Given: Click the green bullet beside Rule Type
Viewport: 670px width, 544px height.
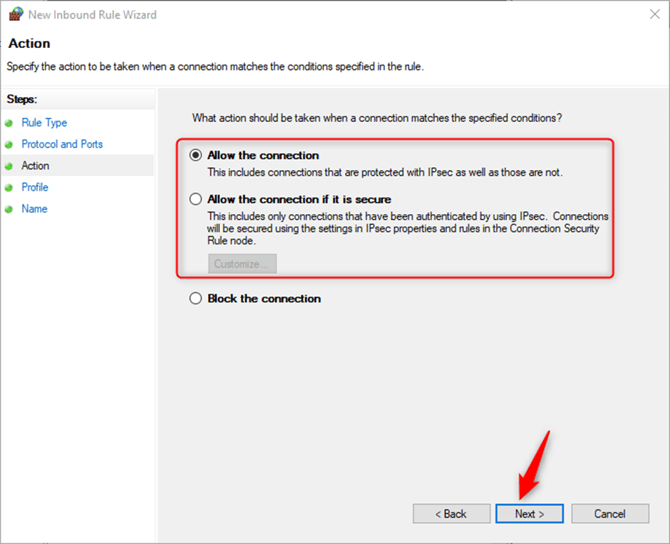Looking at the screenshot, I should (x=11, y=123).
